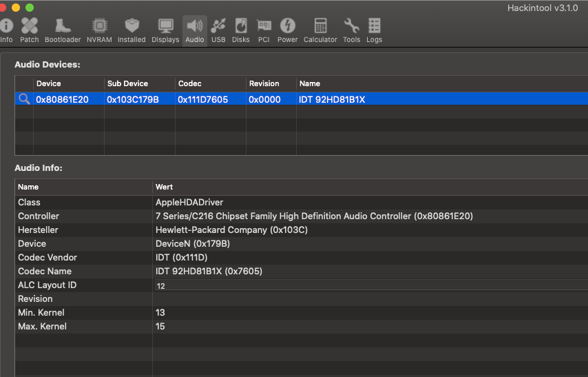Launch the Calculator section
The image size is (588, 377).
coord(320,26)
